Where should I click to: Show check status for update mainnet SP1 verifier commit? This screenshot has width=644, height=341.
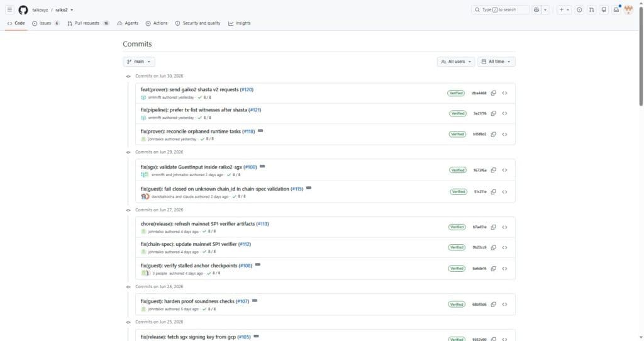(209, 252)
